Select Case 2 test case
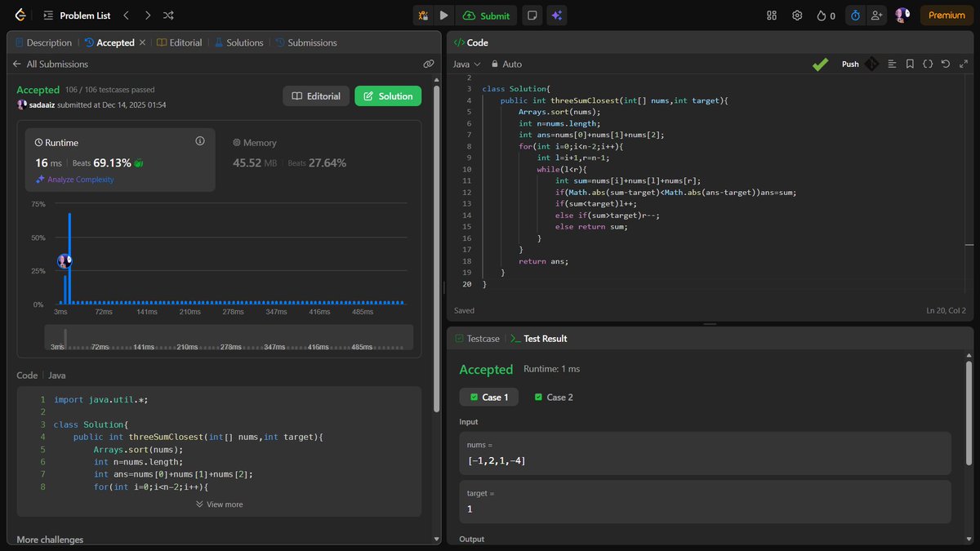Image resolution: width=980 pixels, height=551 pixels. click(553, 397)
